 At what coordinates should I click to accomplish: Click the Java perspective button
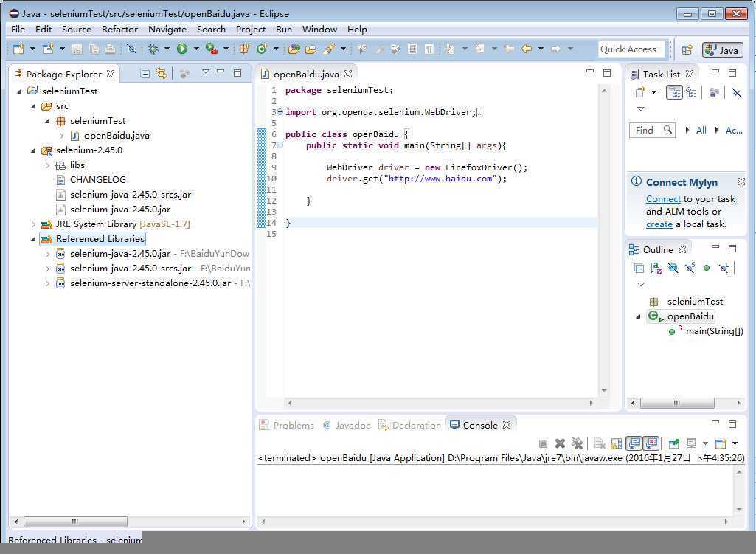[x=723, y=49]
